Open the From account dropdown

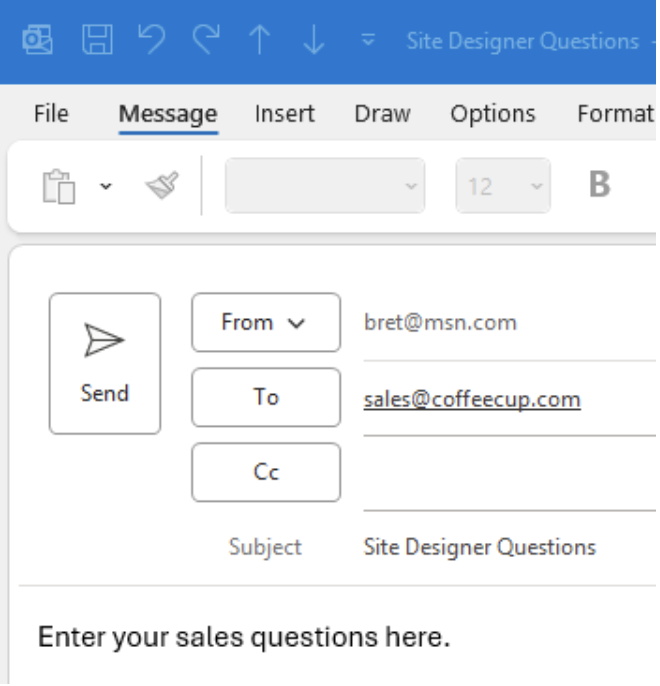tap(266, 322)
